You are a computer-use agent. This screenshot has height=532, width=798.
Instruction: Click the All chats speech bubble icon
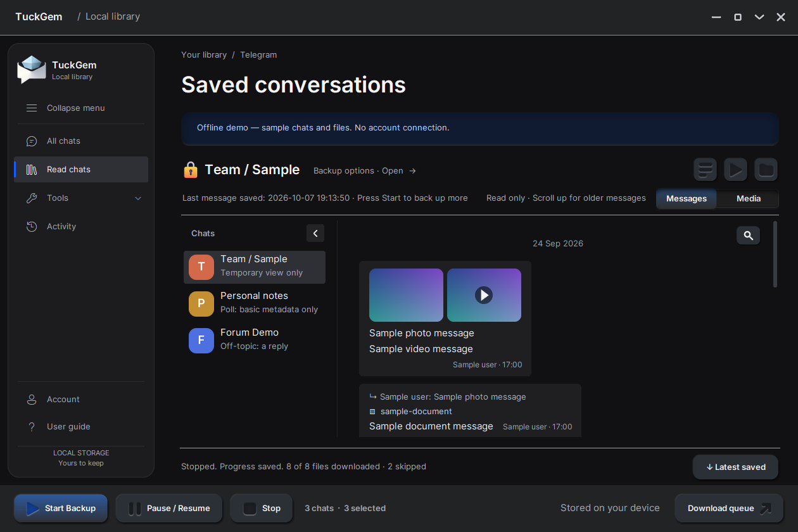pyautogui.click(x=32, y=141)
